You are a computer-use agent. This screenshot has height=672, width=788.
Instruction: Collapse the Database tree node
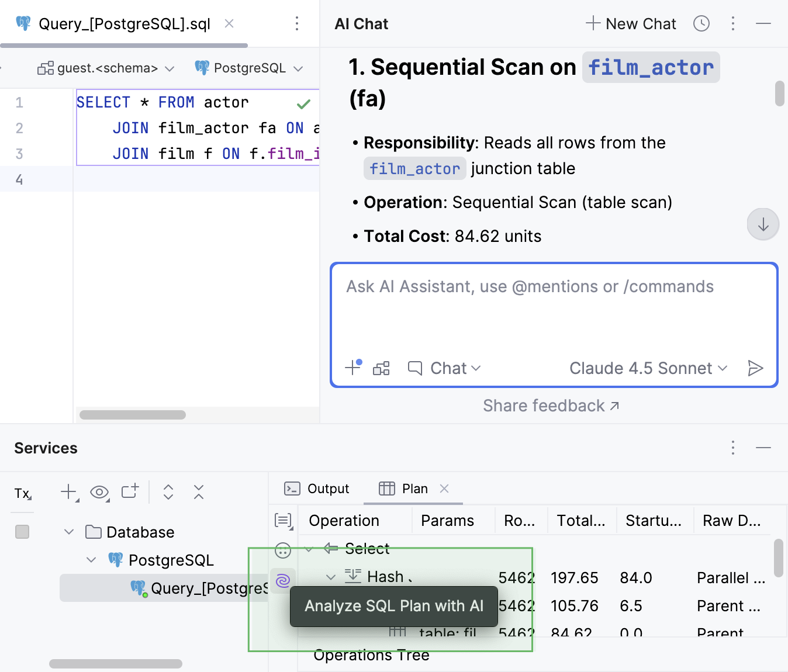(68, 532)
